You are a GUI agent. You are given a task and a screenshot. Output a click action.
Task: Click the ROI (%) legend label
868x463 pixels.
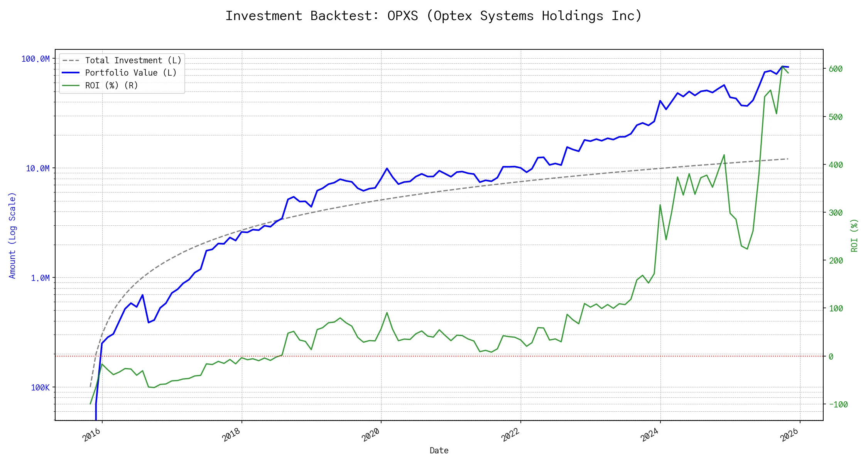coord(111,86)
